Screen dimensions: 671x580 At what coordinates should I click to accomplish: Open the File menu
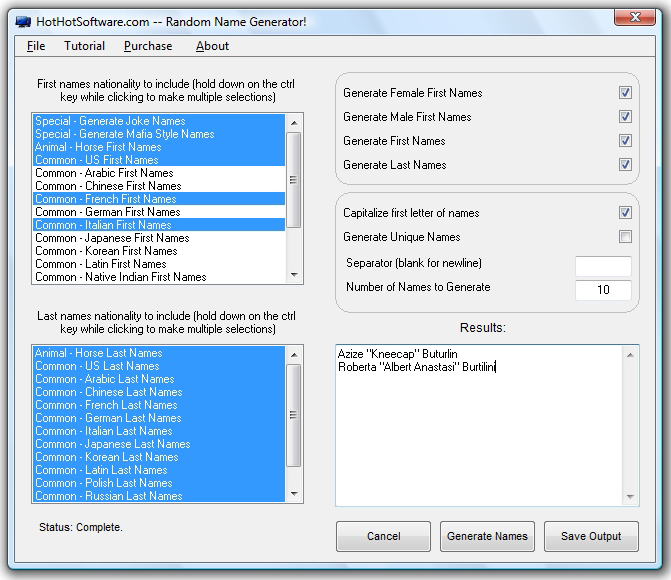coord(36,46)
